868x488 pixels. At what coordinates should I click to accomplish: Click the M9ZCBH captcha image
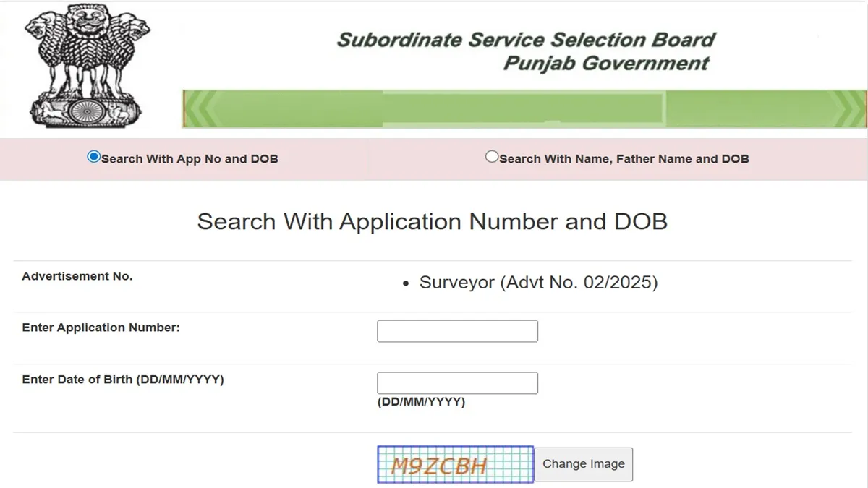click(x=455, y=464)
